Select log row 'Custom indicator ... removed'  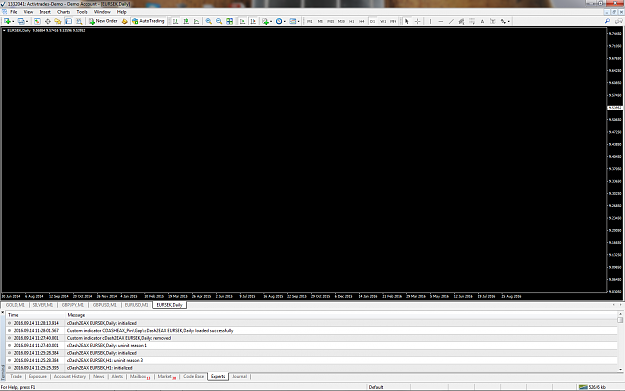pos(311,338)
